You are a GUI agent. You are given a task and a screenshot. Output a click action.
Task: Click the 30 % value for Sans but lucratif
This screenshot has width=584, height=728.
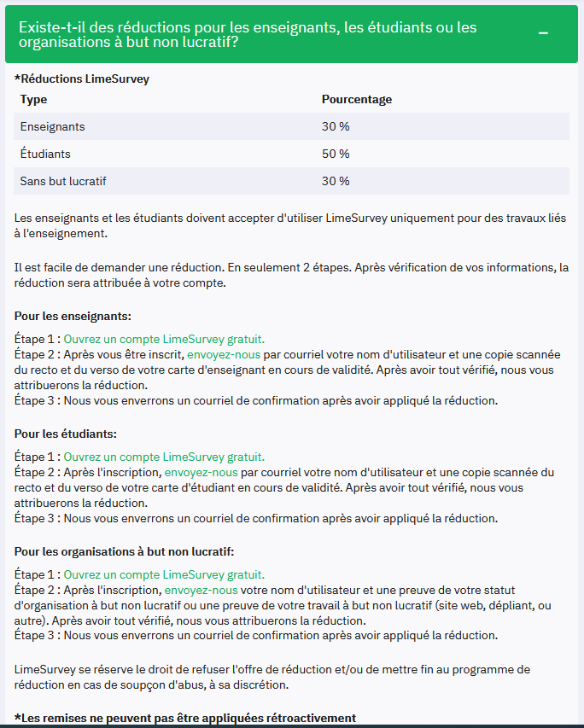coord(336,181)
